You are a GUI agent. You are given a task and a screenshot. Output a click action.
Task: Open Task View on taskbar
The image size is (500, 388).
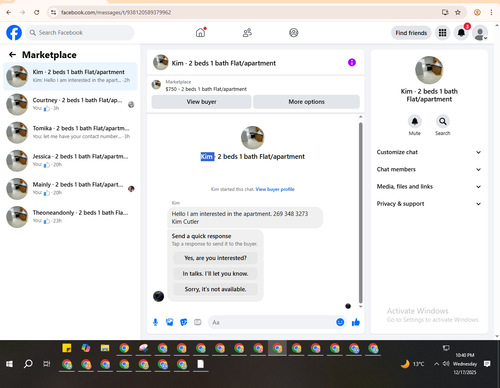coord(47,364)
